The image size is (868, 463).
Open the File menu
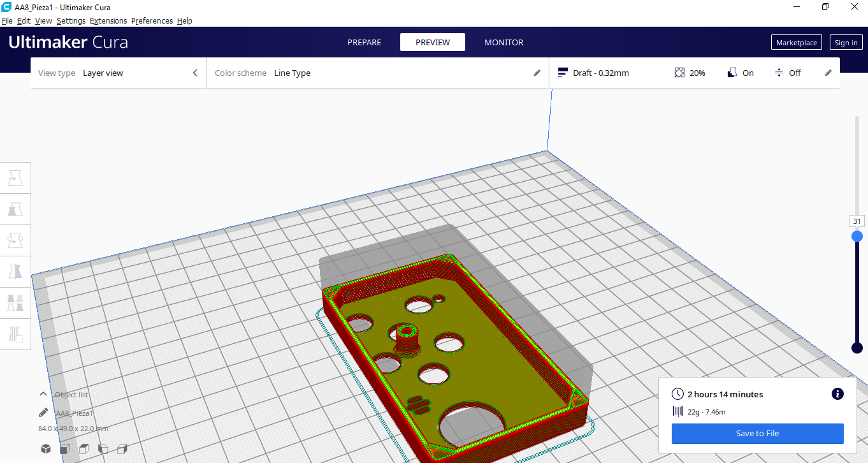(7, 21)
